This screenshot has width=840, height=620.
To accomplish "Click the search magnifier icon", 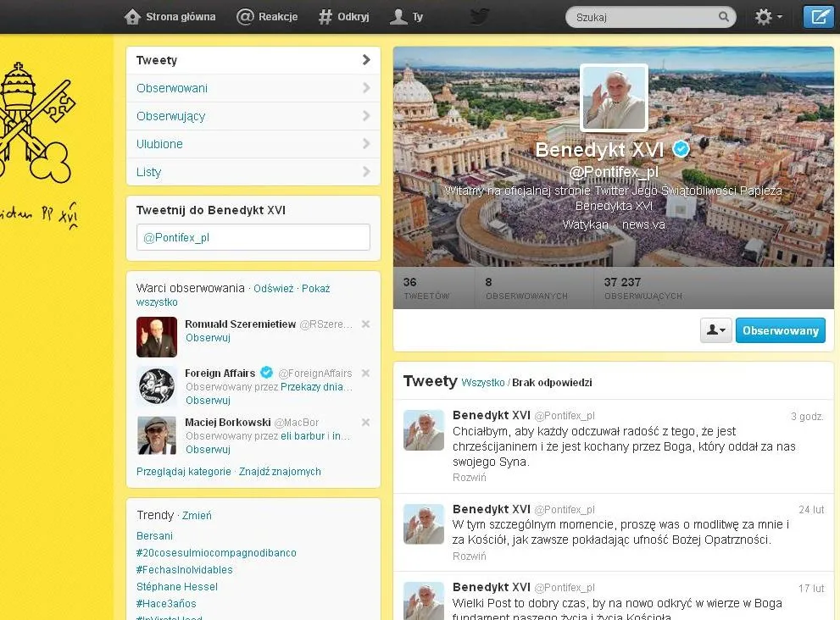I will 724,17.
